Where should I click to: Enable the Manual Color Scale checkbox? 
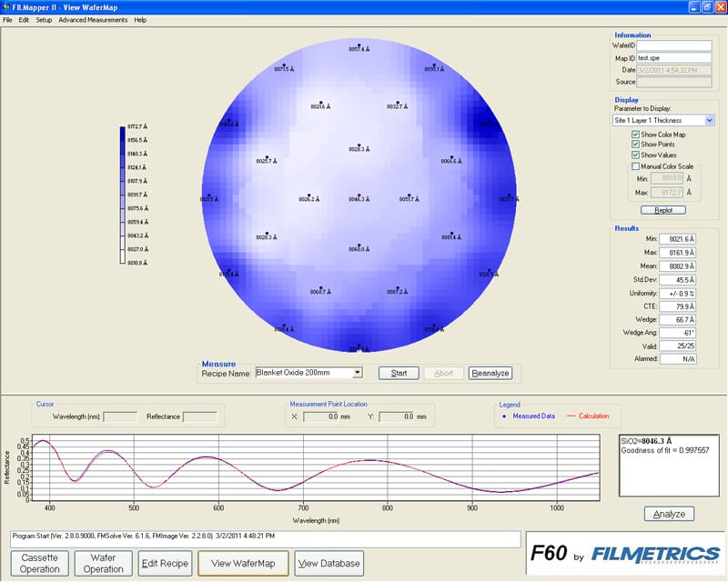point(635,166)
